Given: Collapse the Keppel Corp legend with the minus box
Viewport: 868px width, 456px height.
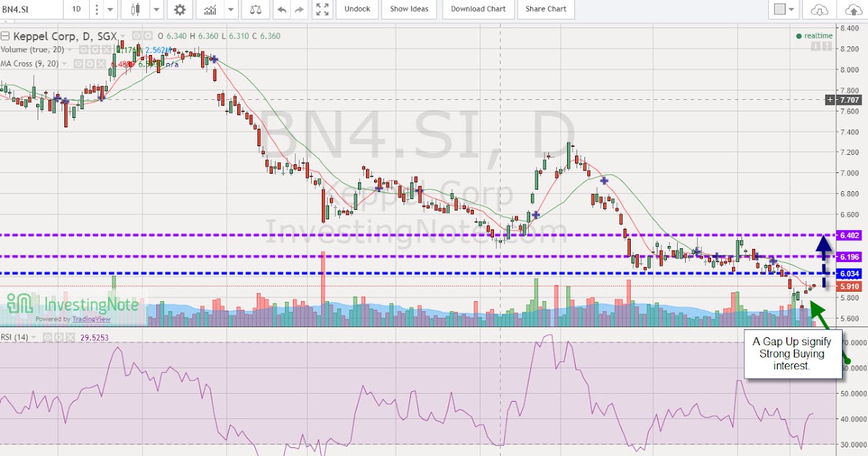Looking at the screenshot, I should [x=4, y=35].
